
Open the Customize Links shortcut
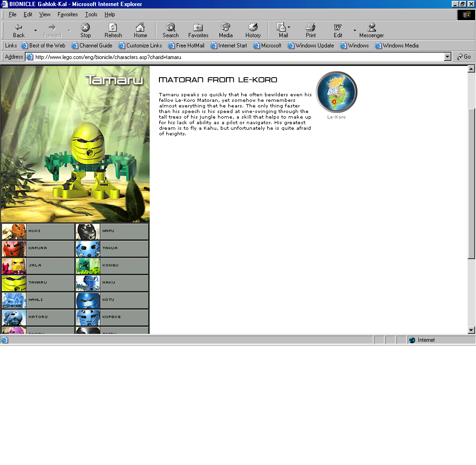(x=140, y=46)
